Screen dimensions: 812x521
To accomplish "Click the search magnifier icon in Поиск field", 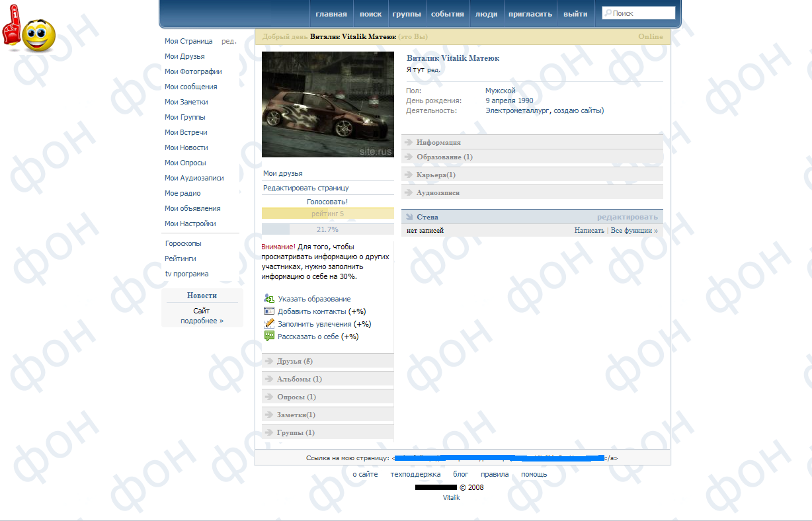I will [607, 13].
